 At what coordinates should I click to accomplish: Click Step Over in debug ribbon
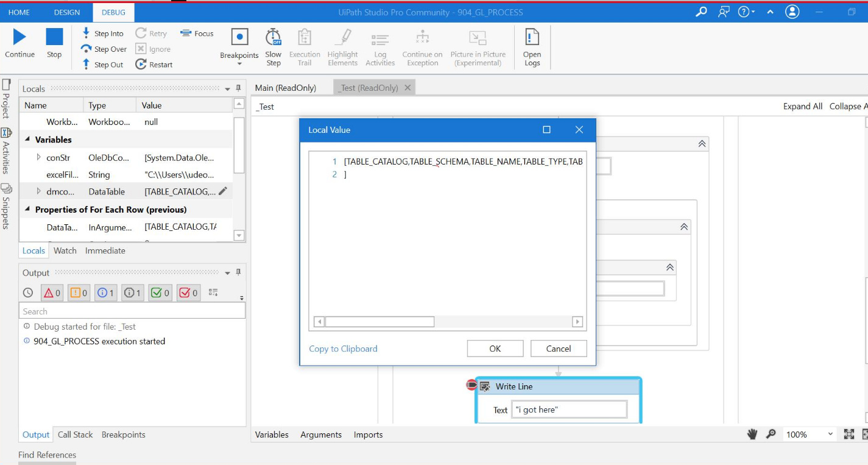(x=104, y=49)
